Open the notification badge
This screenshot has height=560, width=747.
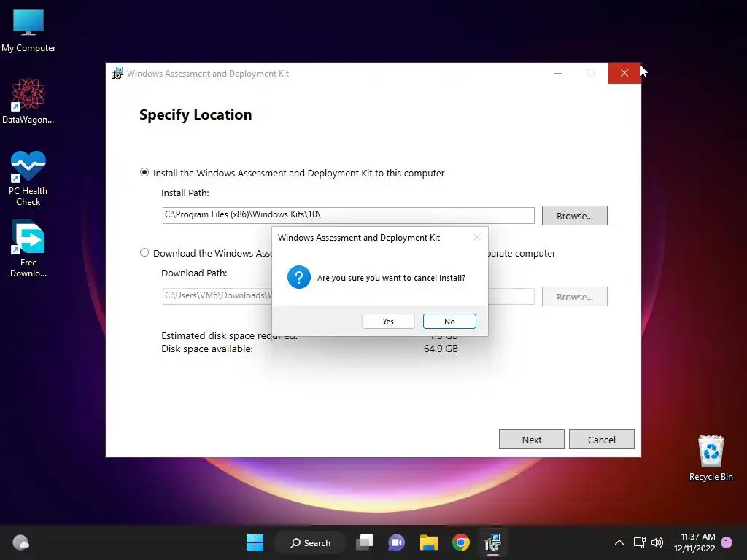(727, 542)
